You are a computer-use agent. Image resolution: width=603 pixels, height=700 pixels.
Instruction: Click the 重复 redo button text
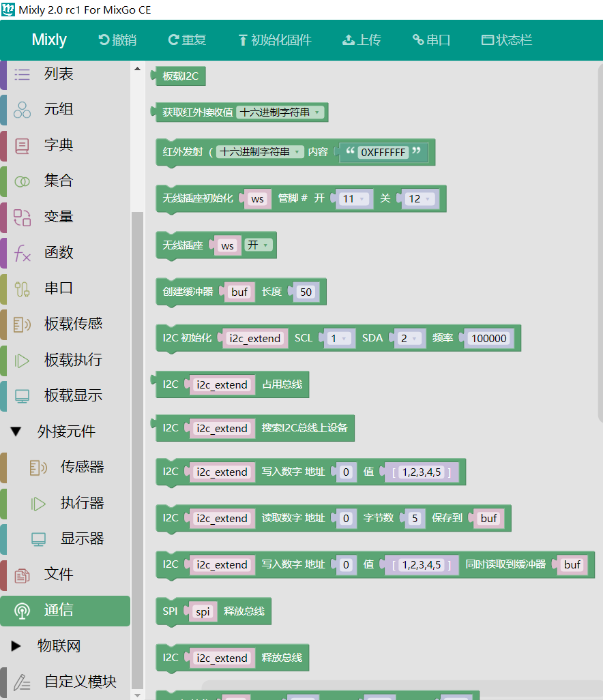click(x=194, y=40)
